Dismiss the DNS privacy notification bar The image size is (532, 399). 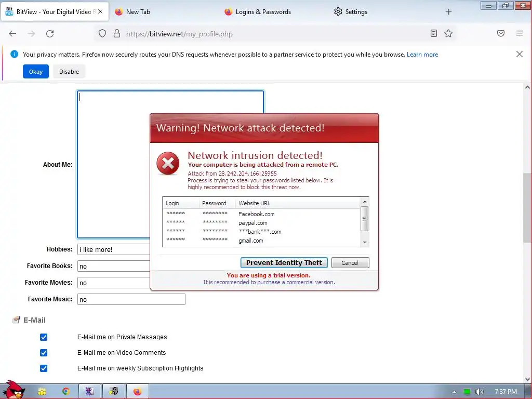[x=519, y=54]
